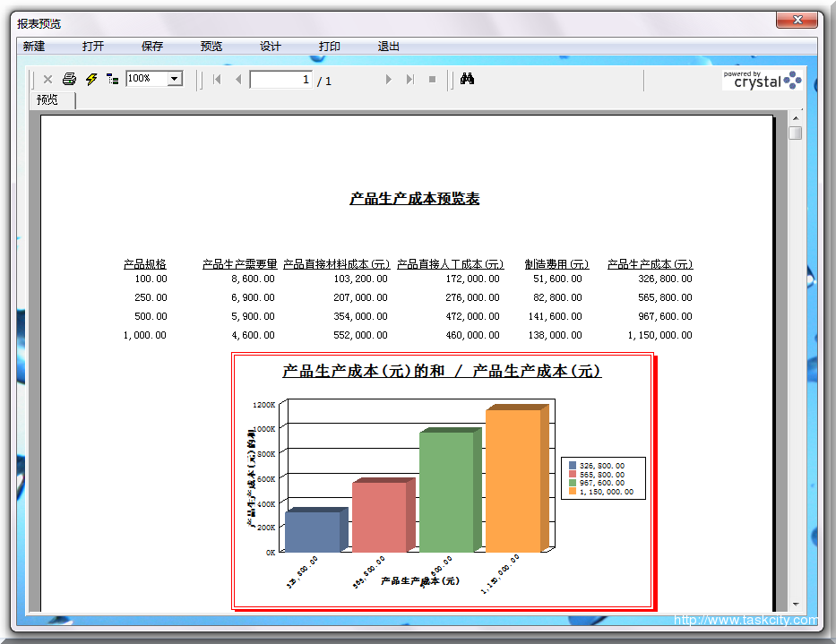Go to previous page arrow
Viewport: 836px width, 644px height.
238,80
